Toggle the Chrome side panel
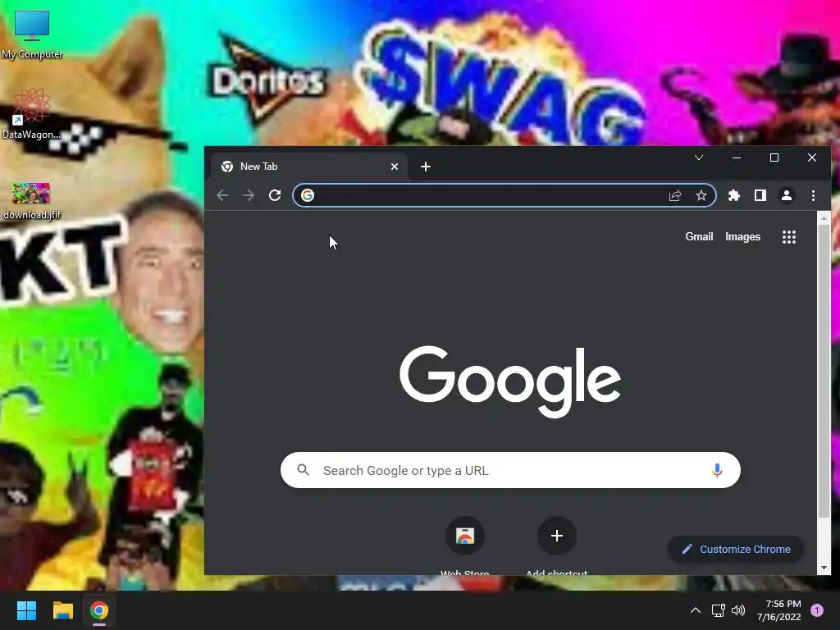Image resolution: width=840 pixels, height=630 pixels. [760, 195]
